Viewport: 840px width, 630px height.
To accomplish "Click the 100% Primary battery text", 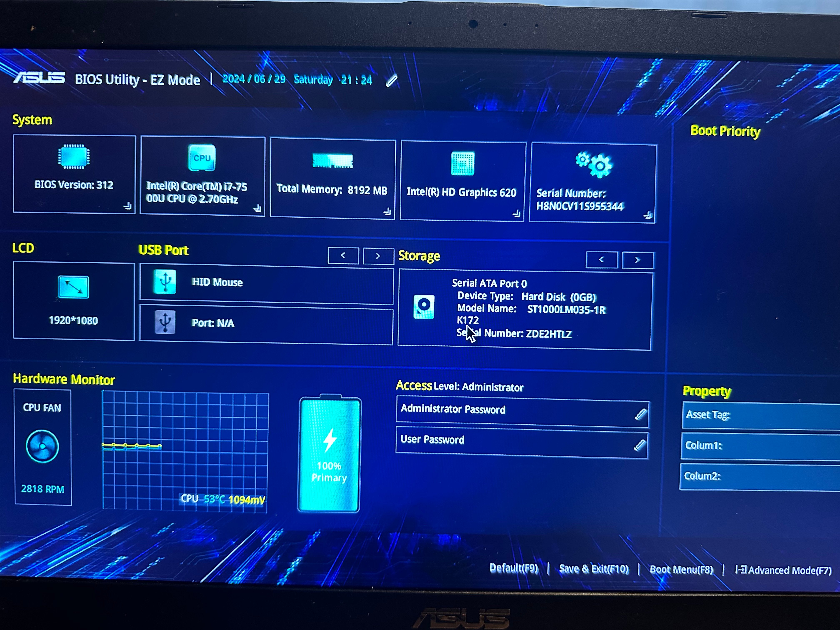I will (x=329, y=472).
